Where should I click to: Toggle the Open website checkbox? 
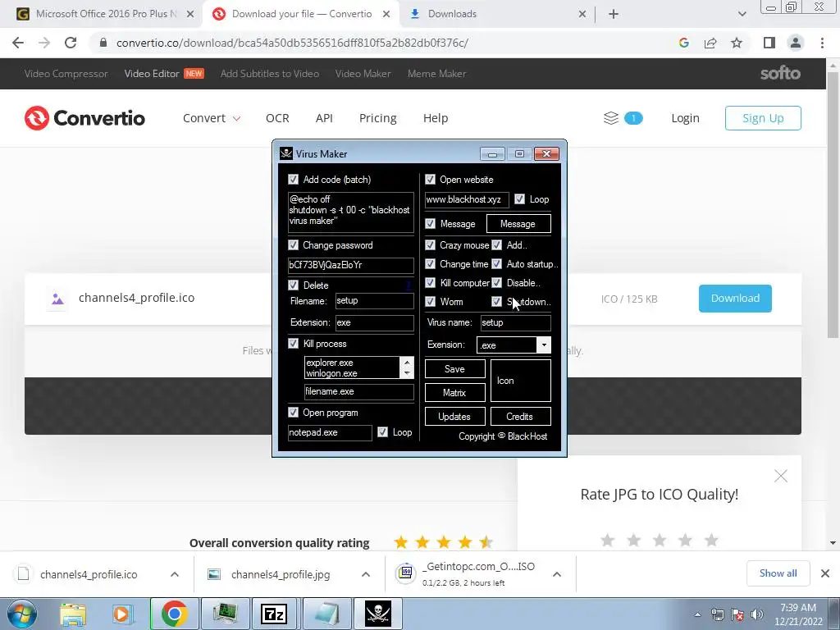point(430,179)
